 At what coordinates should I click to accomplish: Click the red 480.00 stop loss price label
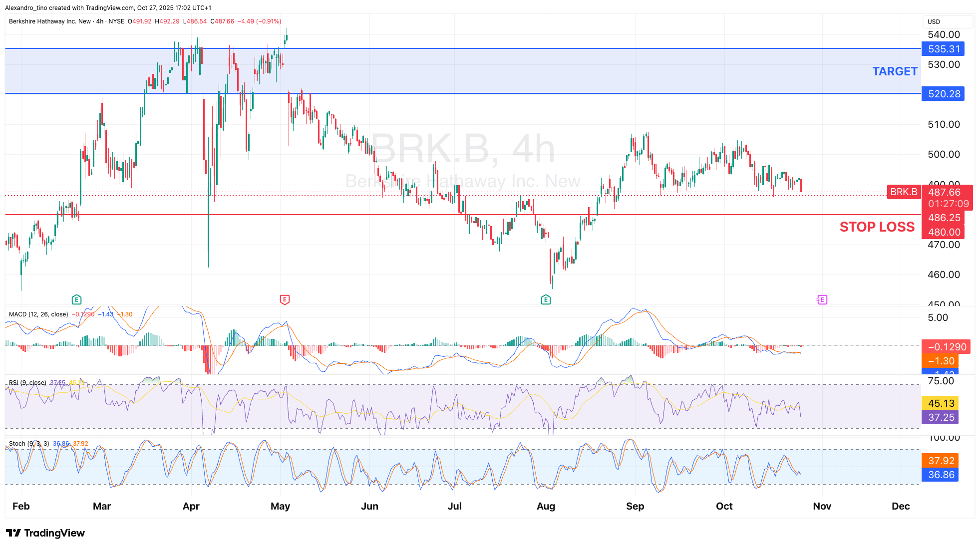pyautogui.click(x=943, y=232)
